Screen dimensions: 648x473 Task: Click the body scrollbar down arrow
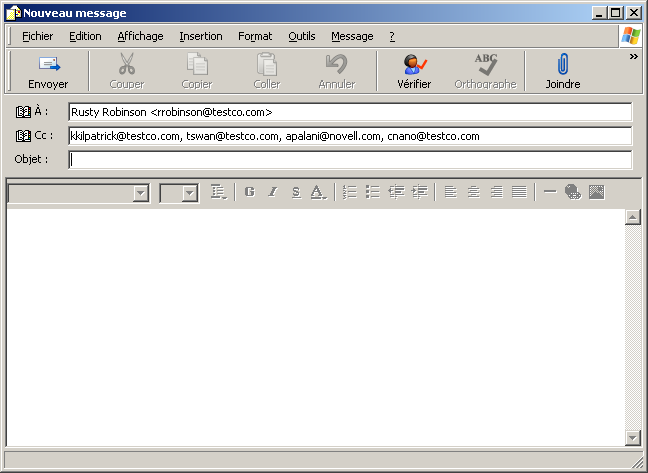point(633,437)
